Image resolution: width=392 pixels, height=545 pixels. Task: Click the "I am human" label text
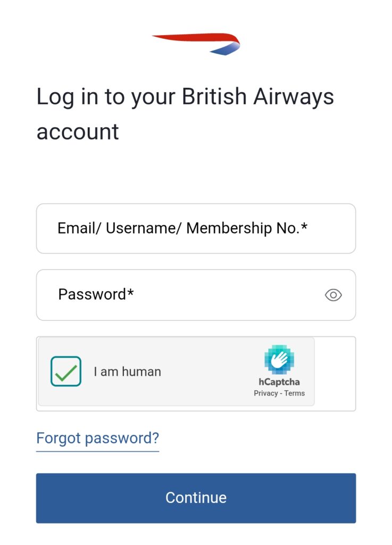(x=127, y=371)
